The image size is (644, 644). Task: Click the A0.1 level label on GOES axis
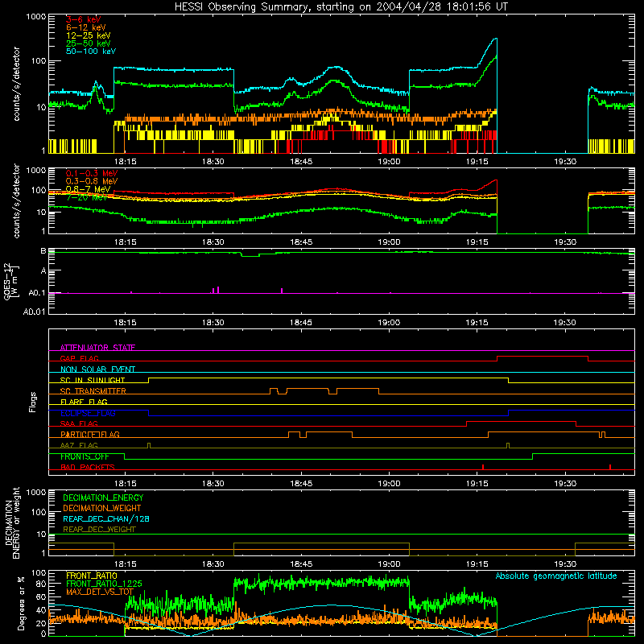[x=37, y=293]
